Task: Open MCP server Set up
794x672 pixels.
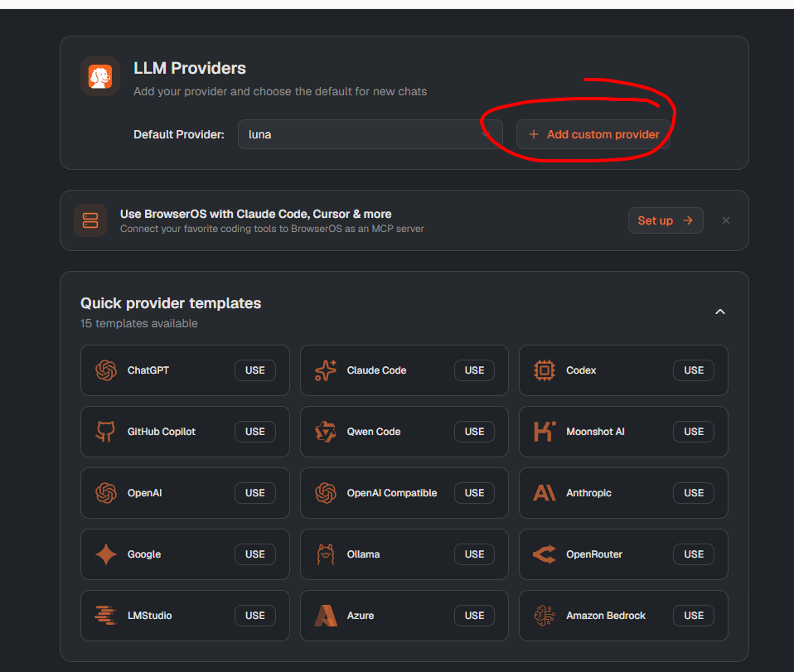Action: (x=666, y=220)
